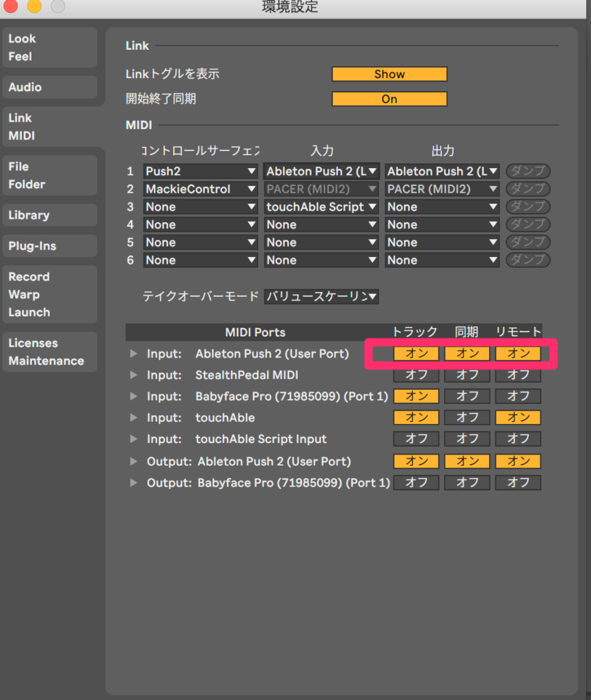Disable リモート for touchAble input
The image size is (591, 700).
tap(519, 418)
